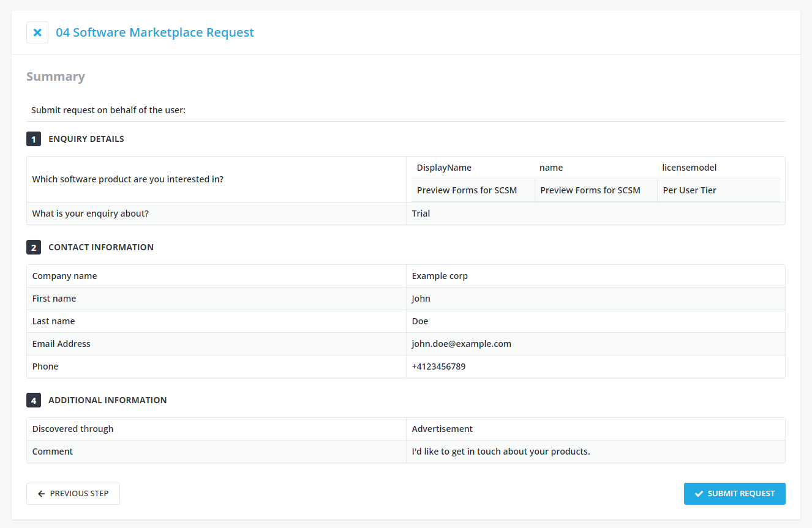Click the 'name' column header
The width and height of the screenshot is (812, 528).
point(551,168)
